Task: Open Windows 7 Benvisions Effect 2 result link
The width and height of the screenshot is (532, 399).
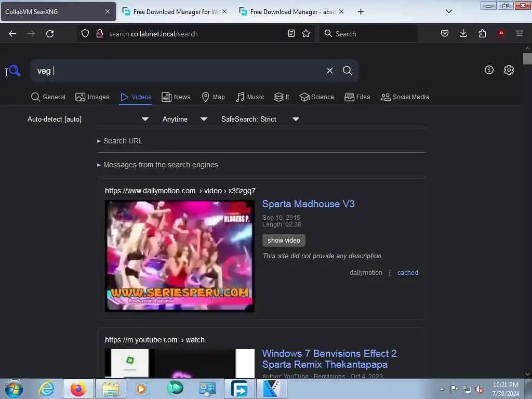Action: coord(329,359)
